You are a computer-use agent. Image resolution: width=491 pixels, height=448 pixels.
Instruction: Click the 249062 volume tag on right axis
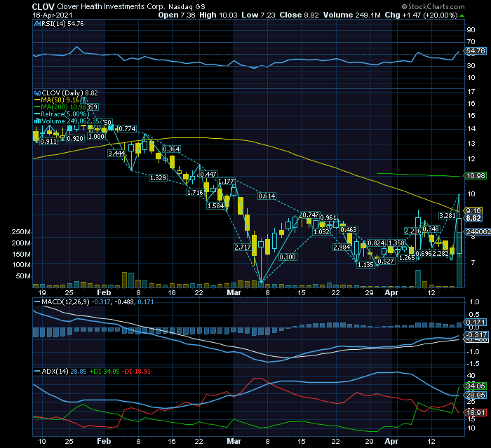point(478,231)
